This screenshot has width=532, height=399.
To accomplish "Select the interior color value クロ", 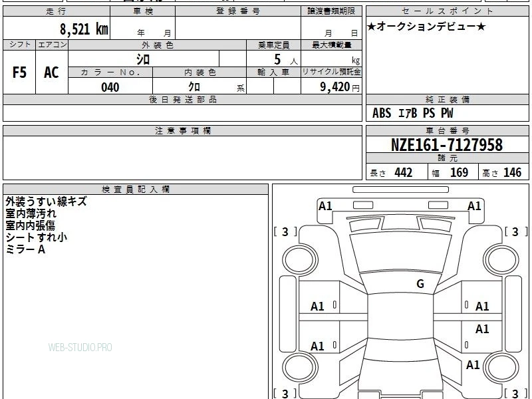I will tap(194, 87).
